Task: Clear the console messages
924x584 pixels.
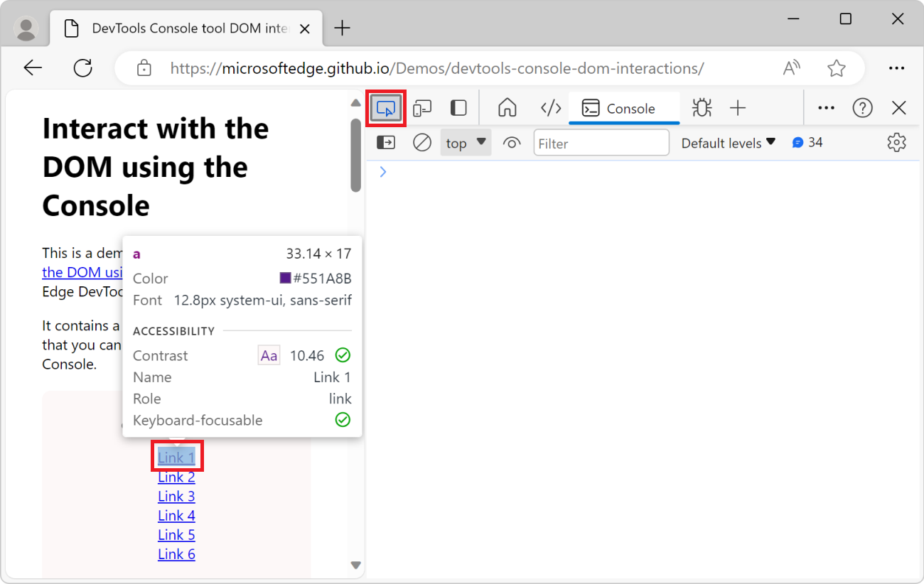Action: (421, 142)
